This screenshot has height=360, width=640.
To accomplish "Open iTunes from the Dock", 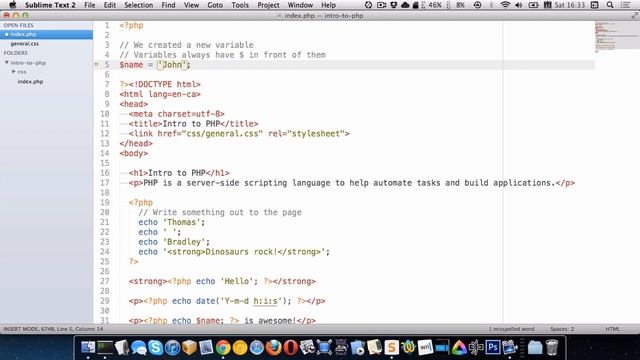I will click(173, 347).
